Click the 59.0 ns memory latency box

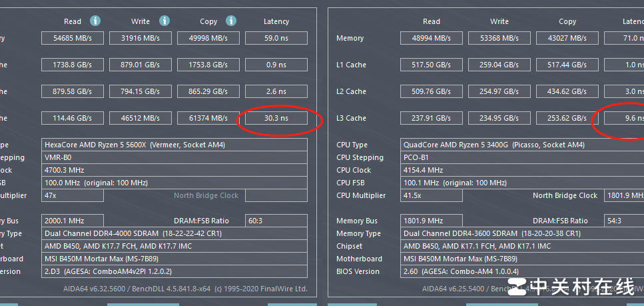(x=276, y=38)
